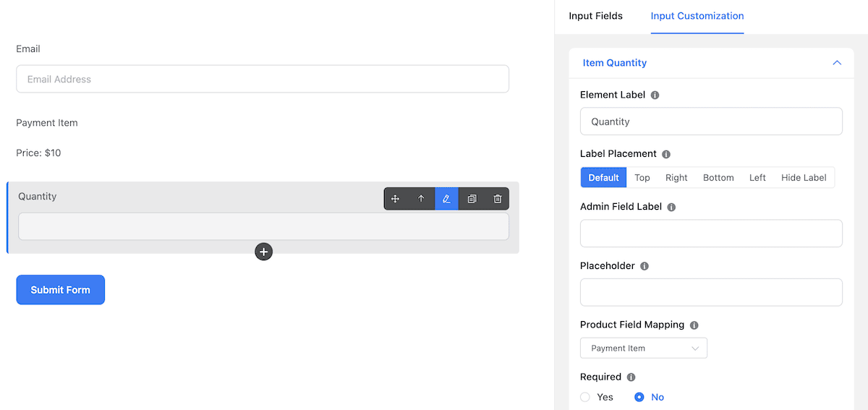The width and height of the screenshot is (868, 410).
Task: Set label placement to Bottom
Action: (718, 178)
